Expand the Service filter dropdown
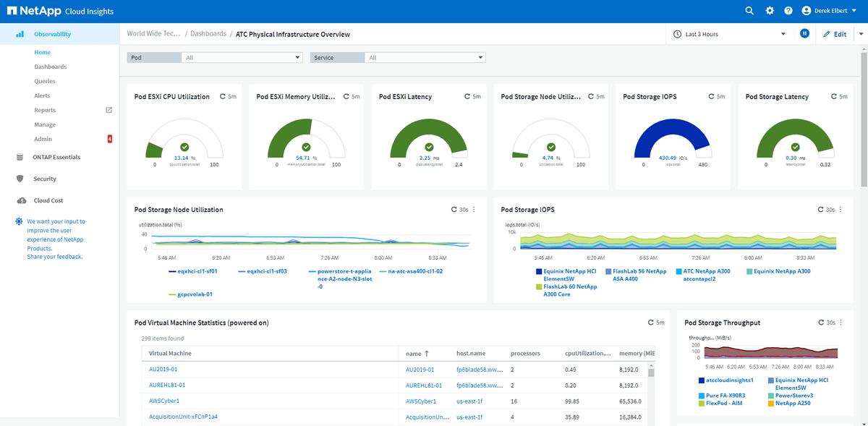Screen dimensions: 868x426 pos(425,58)
